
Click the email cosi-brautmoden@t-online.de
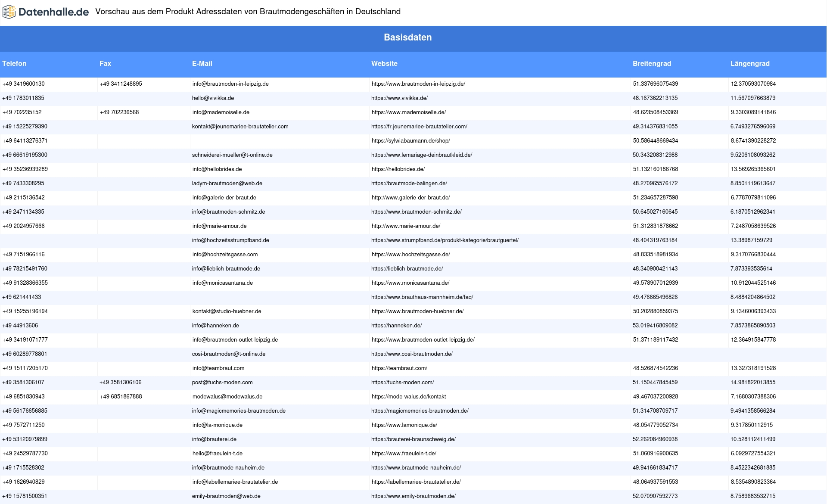(229, 354)
